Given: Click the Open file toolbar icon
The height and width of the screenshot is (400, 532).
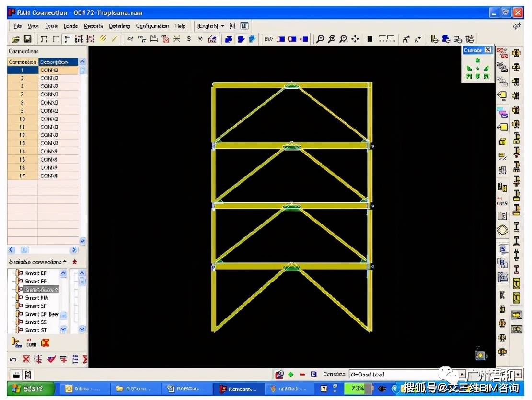Looking at the screenshot, I should pyautogui.click(x=15, y=39).
